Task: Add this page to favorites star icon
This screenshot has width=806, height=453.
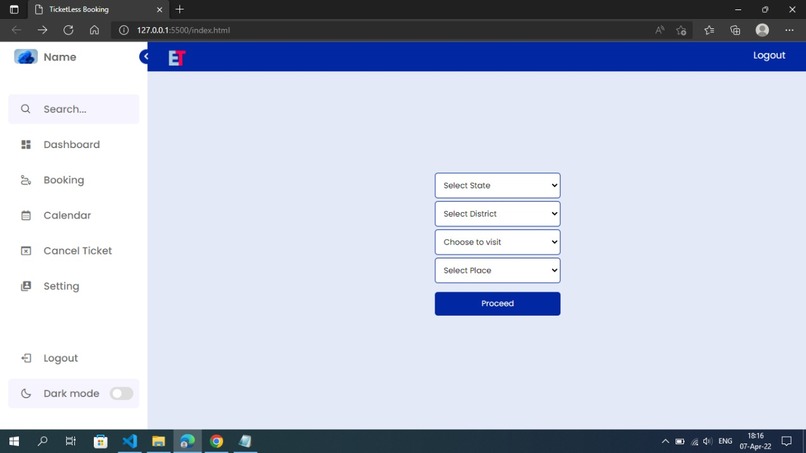Action: click(x=681, y=30)
